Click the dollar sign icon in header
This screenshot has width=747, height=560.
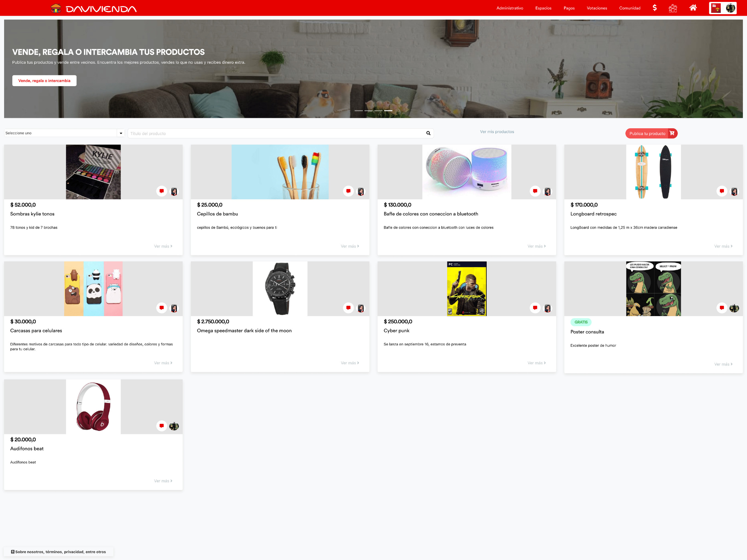pyautogui.click(x=655, y=8)
